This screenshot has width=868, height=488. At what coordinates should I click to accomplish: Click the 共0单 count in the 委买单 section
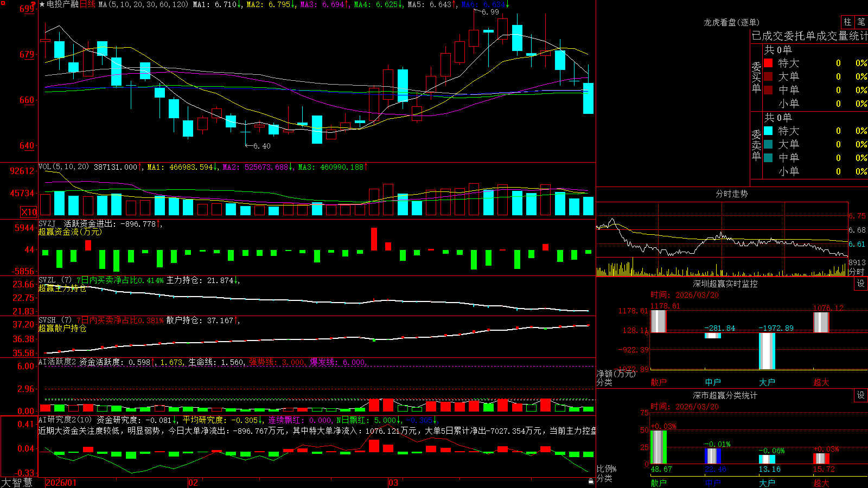tap(778, 49)
